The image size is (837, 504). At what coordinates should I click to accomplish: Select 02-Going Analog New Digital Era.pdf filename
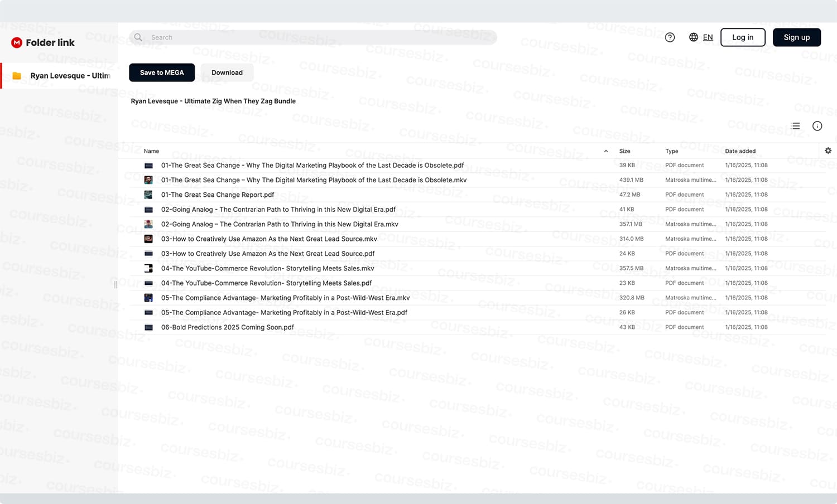pos(278,210)
